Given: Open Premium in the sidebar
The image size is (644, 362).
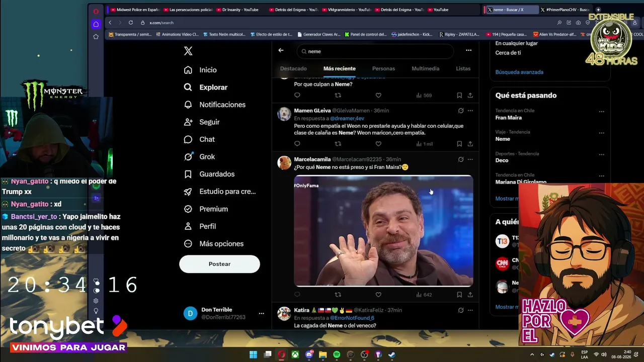Looking at the screenshot, I should (x=206, y=209).
